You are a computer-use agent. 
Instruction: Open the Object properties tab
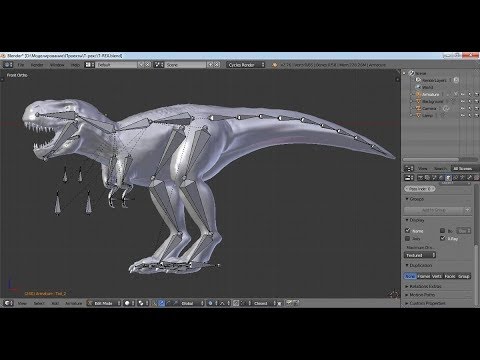448,178
